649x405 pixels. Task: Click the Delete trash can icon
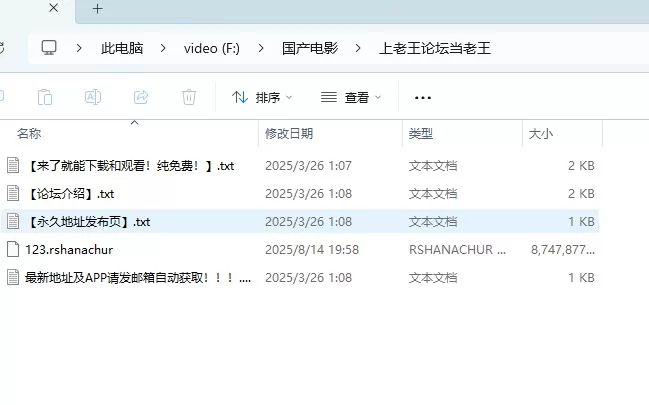pyautogui.click(x=189, y=97)
